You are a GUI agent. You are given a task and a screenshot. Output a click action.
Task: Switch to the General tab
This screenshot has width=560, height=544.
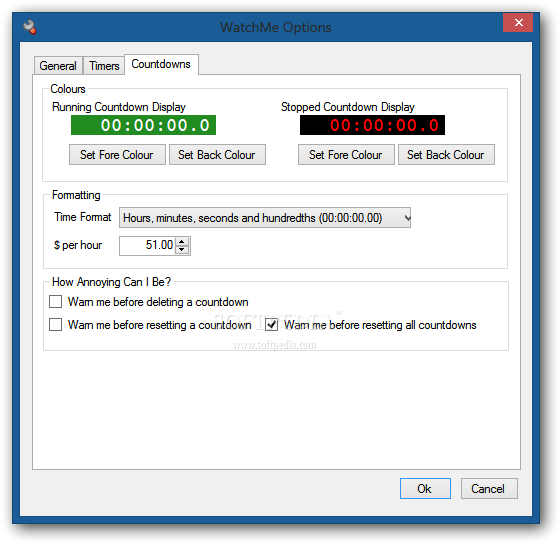click(58, 66)
